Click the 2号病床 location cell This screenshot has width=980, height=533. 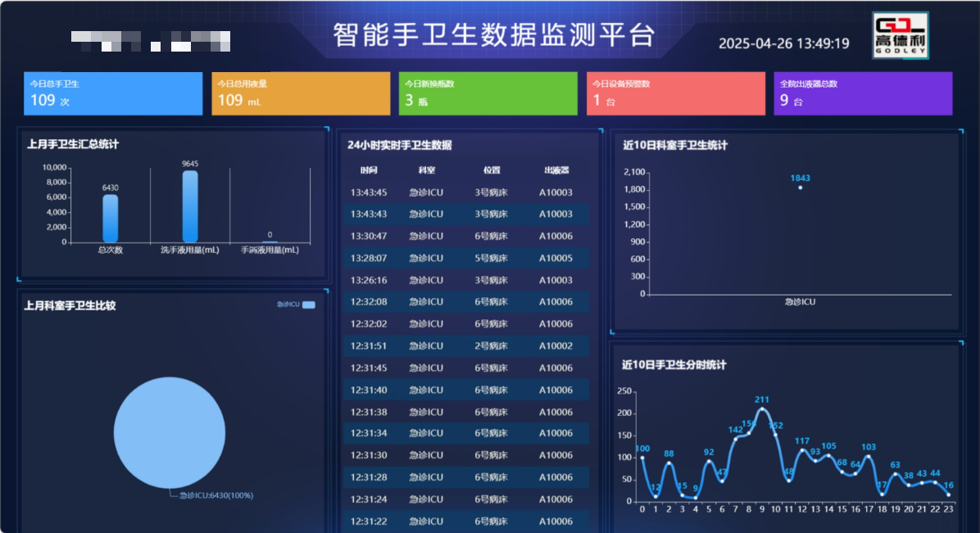[x=492, y=346]
